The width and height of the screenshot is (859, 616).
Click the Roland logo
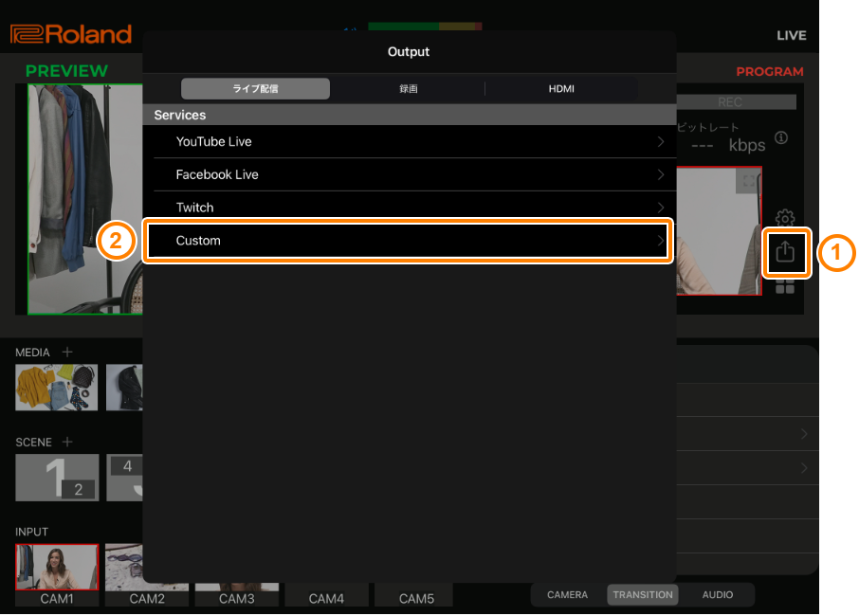click(x=71, y=34)
